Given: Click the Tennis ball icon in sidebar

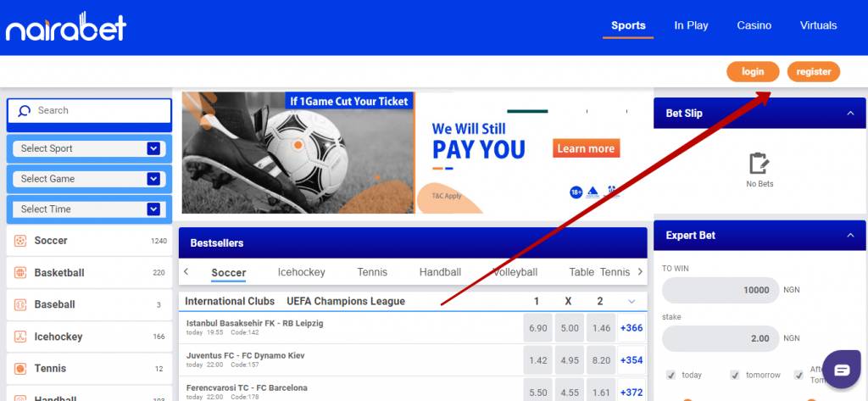Looking at the screenshot, I should (20, 368).
